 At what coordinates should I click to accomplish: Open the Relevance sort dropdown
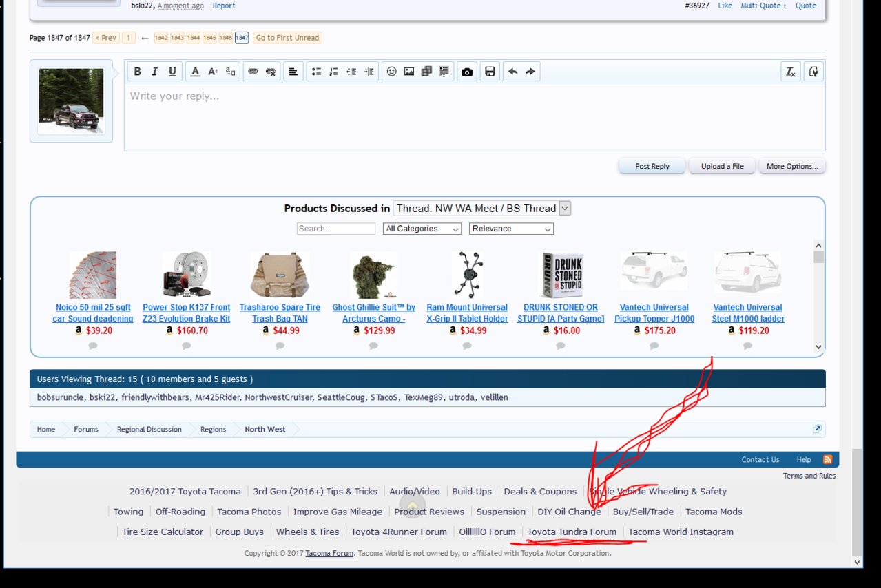(x=511, y=229)
